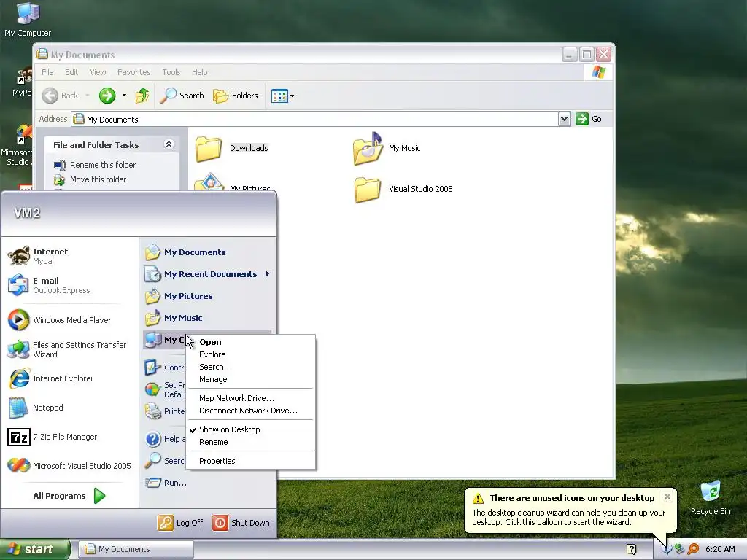Select the Visual Studio 2005 folder
This screenshot has width=747, height=560.
tap(403, 190)
